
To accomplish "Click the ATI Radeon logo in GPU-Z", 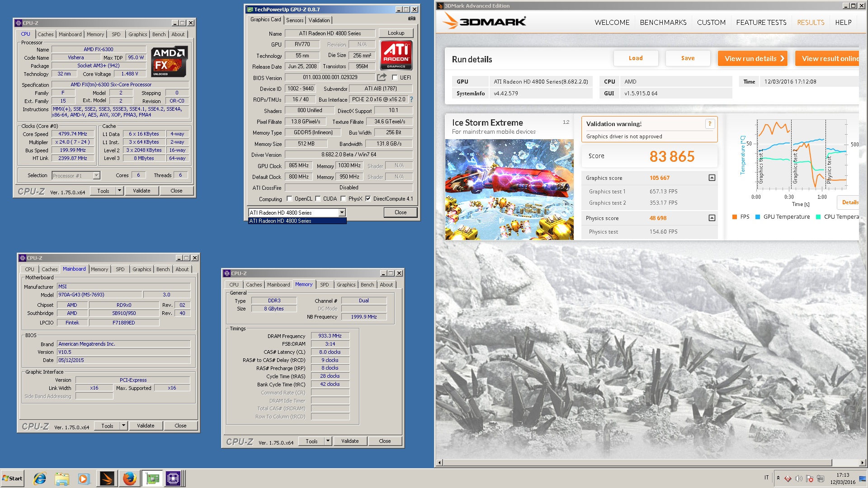I will (x=396, y=55).
